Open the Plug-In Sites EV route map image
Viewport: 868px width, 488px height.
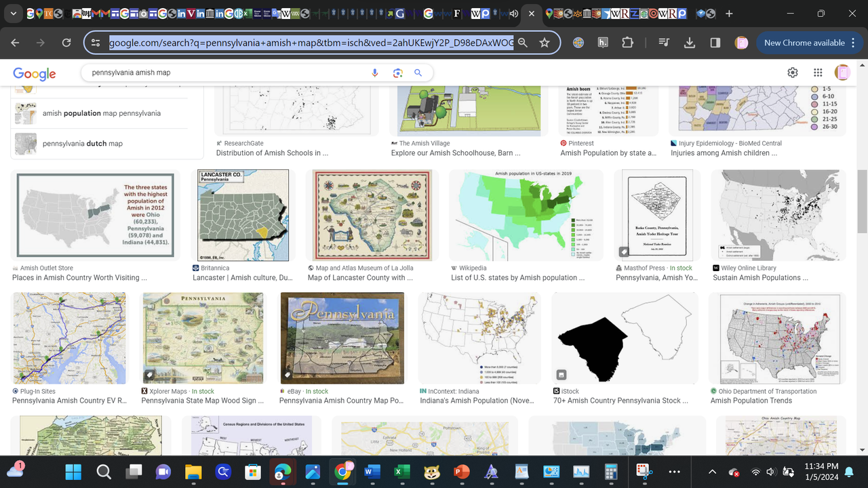coord(69,338)
